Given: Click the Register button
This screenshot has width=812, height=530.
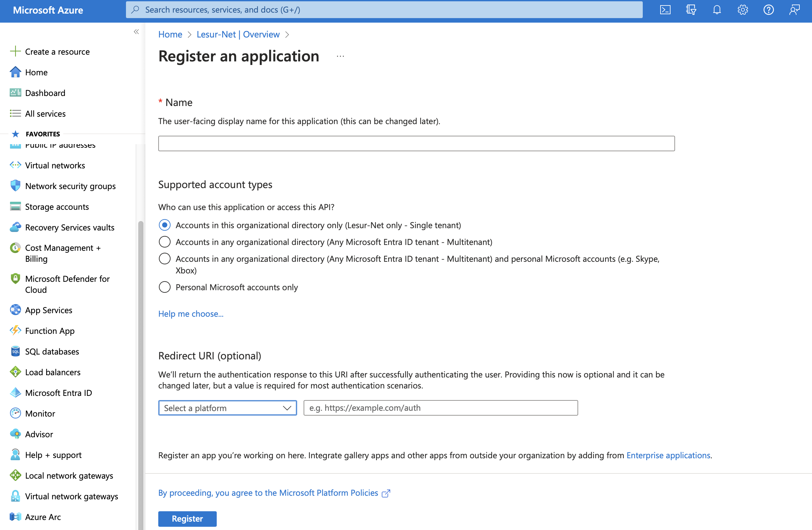Looking at the screenshot, I should pyautogui.click(x=187, y=518).
